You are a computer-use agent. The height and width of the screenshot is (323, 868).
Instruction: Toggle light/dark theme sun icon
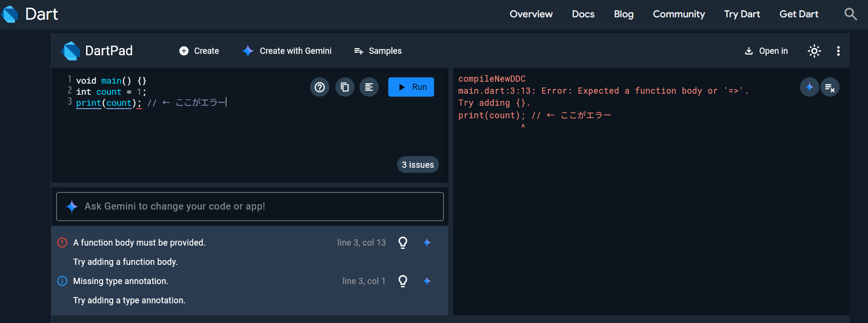click(x=814, y=51)
